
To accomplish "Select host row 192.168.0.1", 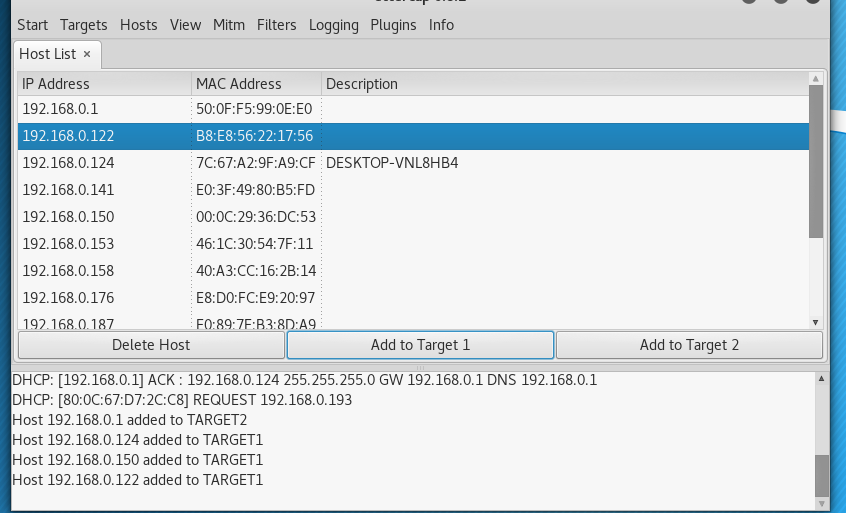I will click(413, 109).
